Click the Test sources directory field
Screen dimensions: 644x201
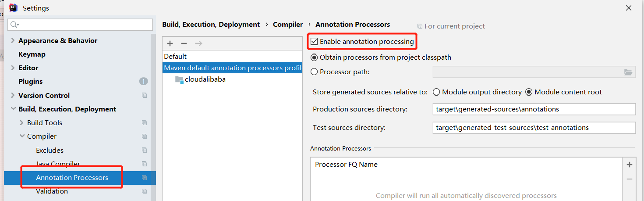click(x=533, y=128)
